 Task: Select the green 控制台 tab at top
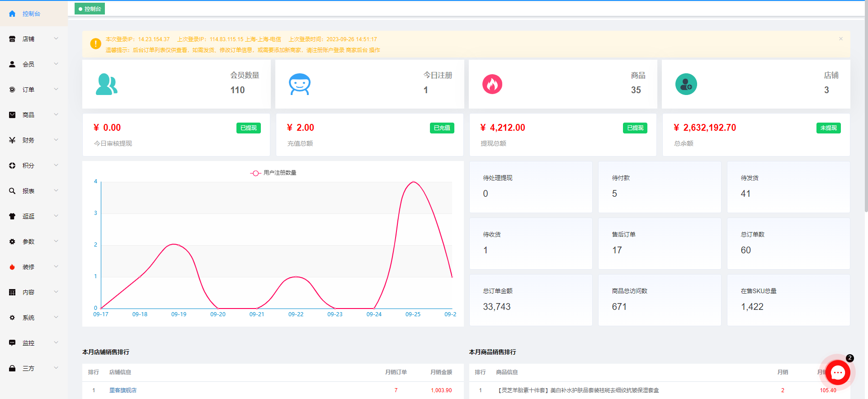click(90, 9)
